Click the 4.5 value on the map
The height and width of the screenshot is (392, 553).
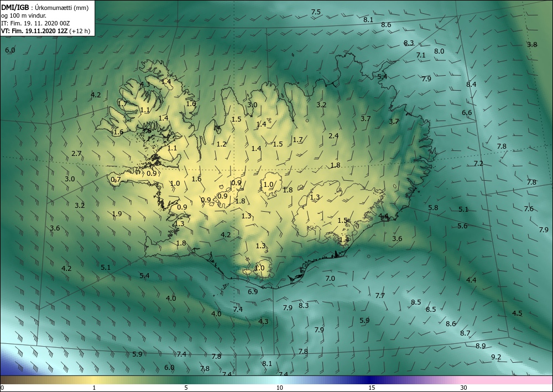[517, 313]
